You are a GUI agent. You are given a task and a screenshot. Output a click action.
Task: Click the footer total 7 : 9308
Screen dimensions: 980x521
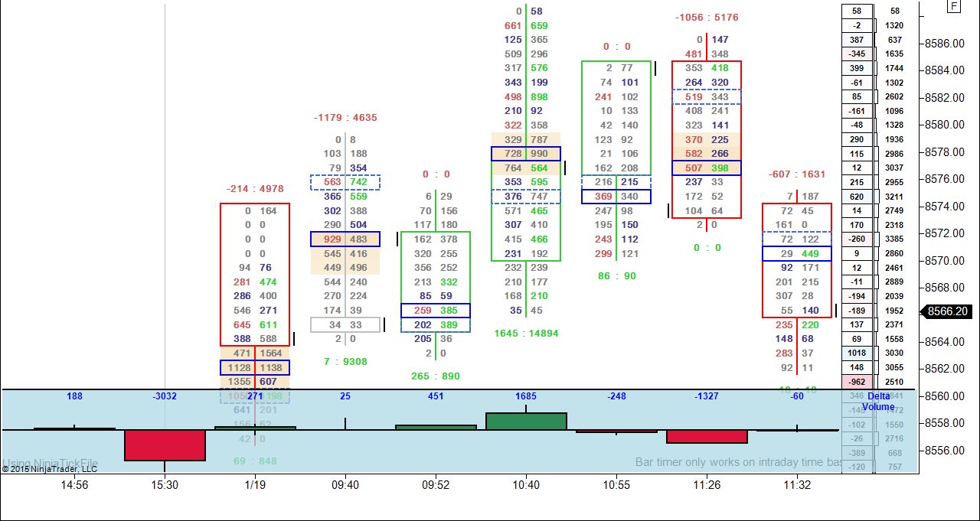pos(345,362)
